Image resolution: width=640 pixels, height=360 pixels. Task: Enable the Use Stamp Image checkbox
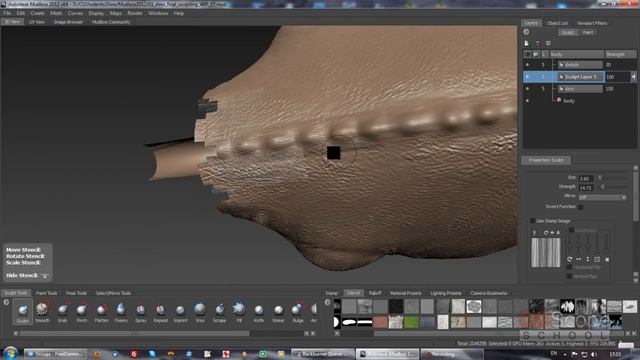[532, 221]
